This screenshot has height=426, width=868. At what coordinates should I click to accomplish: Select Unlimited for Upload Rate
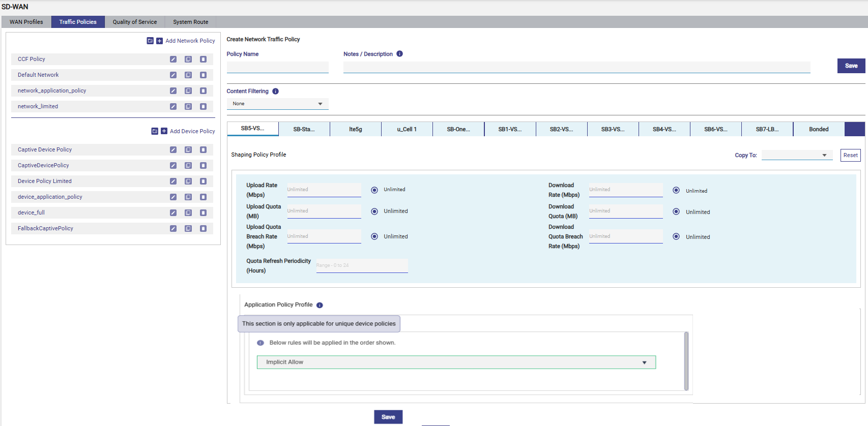click(x=374, y=190)
